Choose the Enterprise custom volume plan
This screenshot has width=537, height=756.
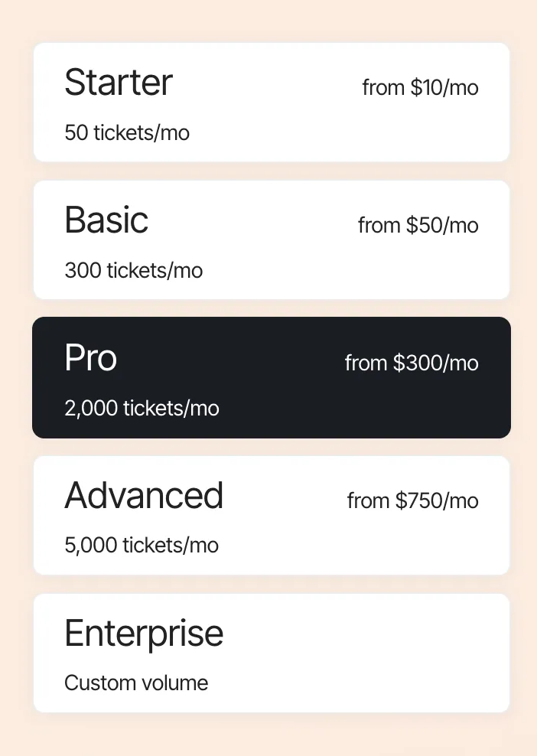pyautogui.click(x=272, y=653)
